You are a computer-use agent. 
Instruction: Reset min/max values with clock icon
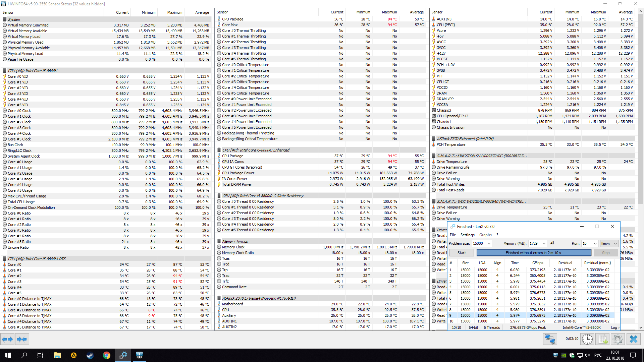587,339
